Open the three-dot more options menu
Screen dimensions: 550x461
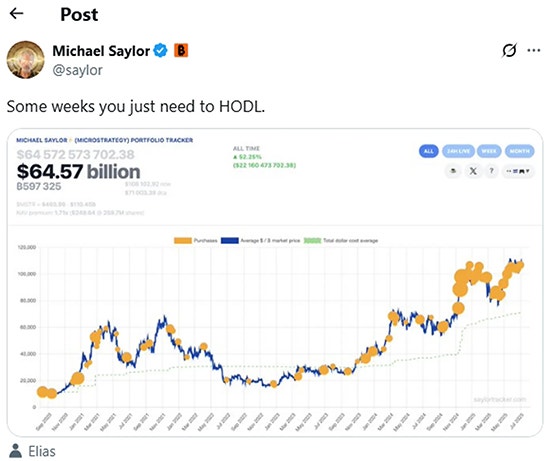(x=534, y=51)
